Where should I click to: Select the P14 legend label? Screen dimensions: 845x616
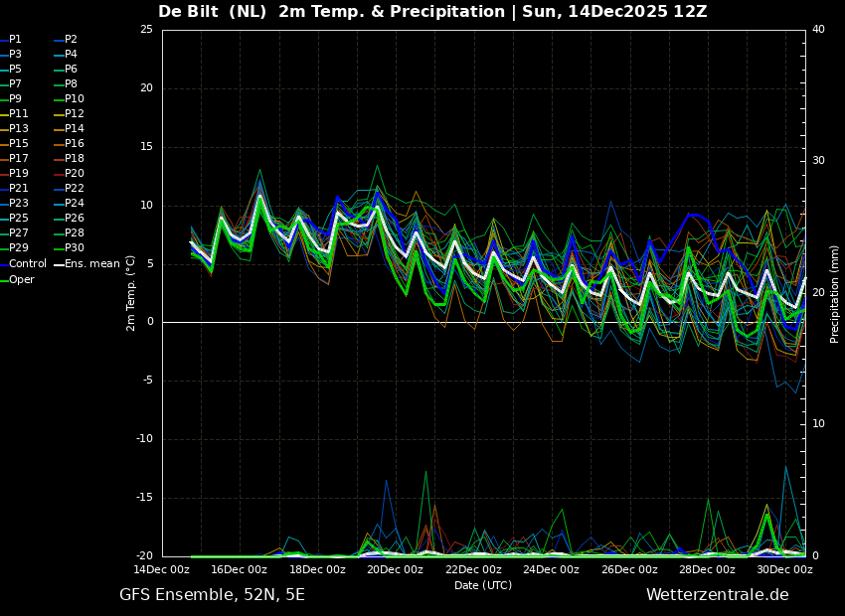point(75,129)
